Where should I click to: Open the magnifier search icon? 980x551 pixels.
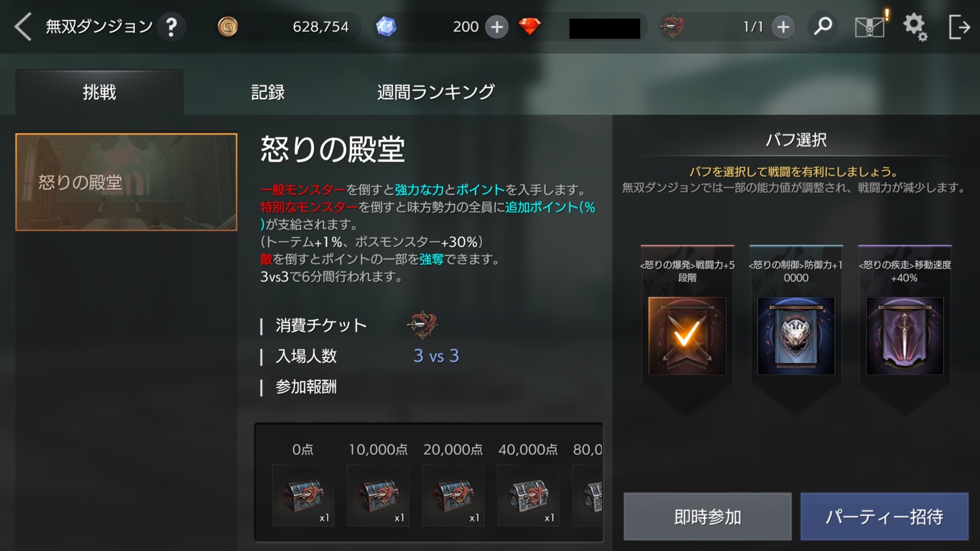823,26
